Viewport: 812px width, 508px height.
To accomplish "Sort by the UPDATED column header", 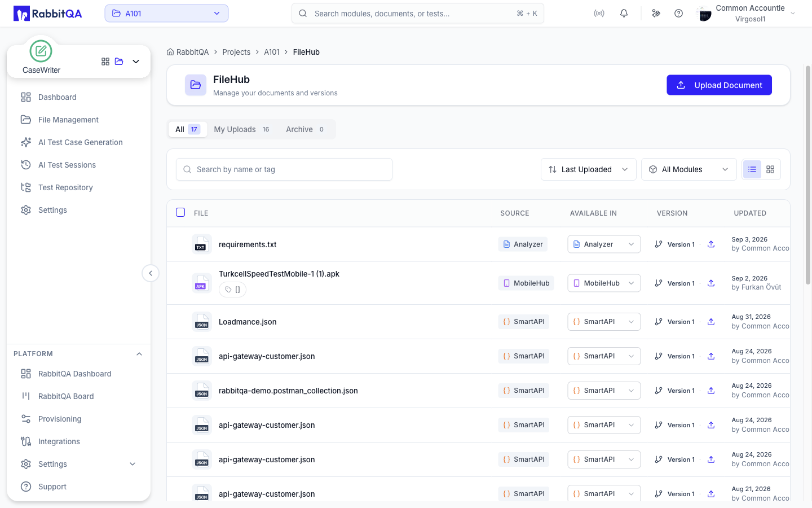I will click(750, 213).
